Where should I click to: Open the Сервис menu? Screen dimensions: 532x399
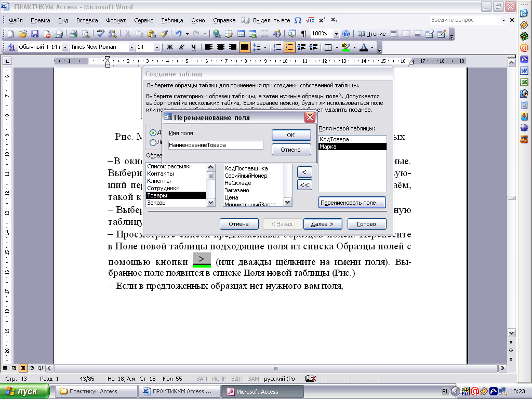coord(143,20)
